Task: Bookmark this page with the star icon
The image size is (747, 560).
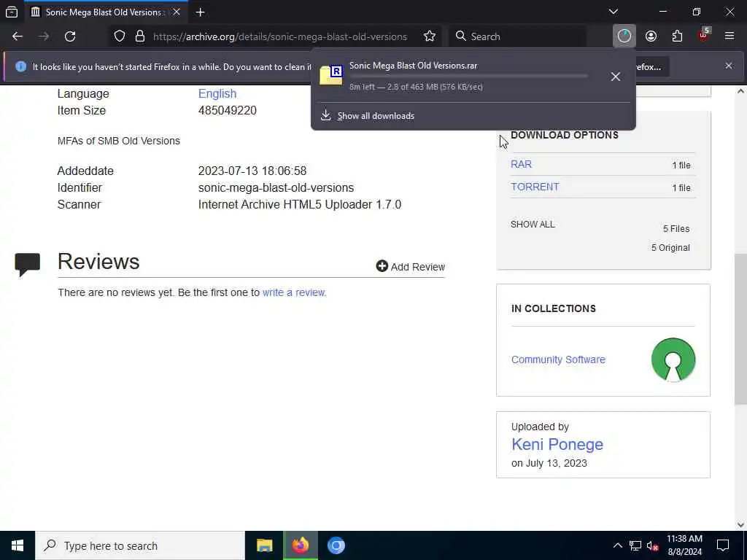Action: pos(430,36)
